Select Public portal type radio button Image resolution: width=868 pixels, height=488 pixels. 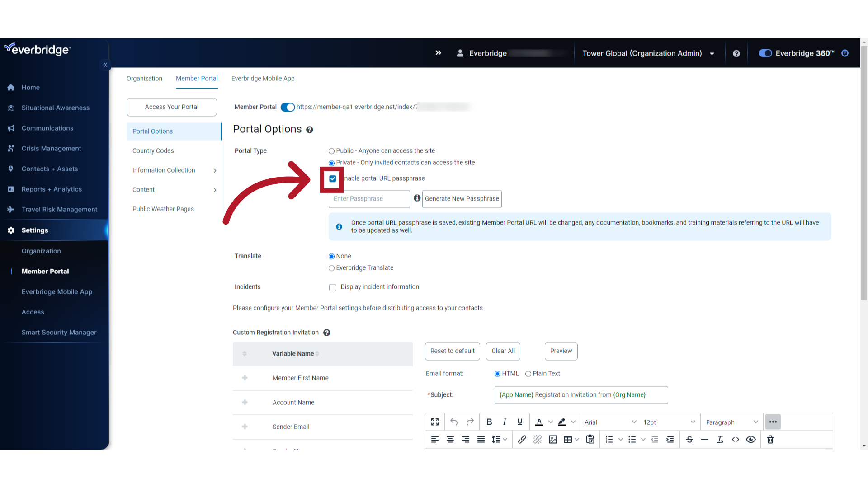[x=331, y=151]
